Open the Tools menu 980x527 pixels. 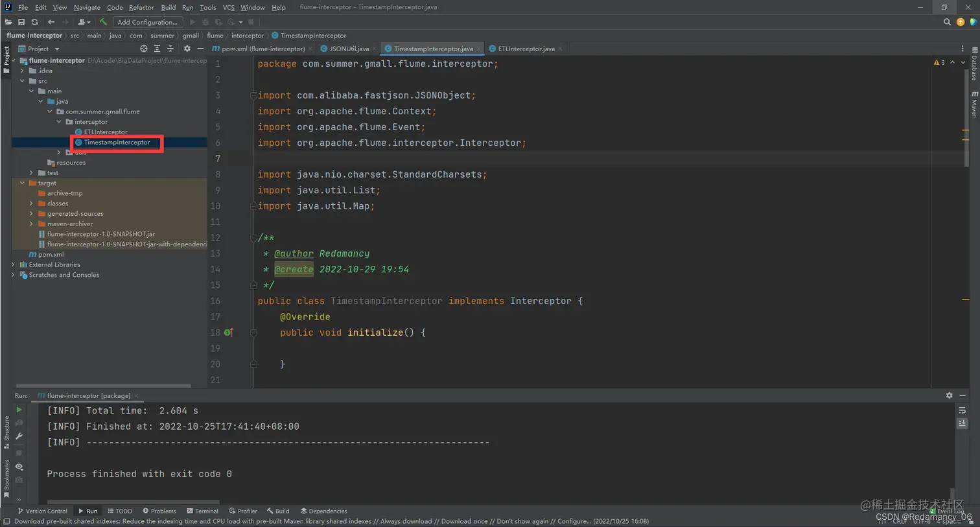point(207,7)
